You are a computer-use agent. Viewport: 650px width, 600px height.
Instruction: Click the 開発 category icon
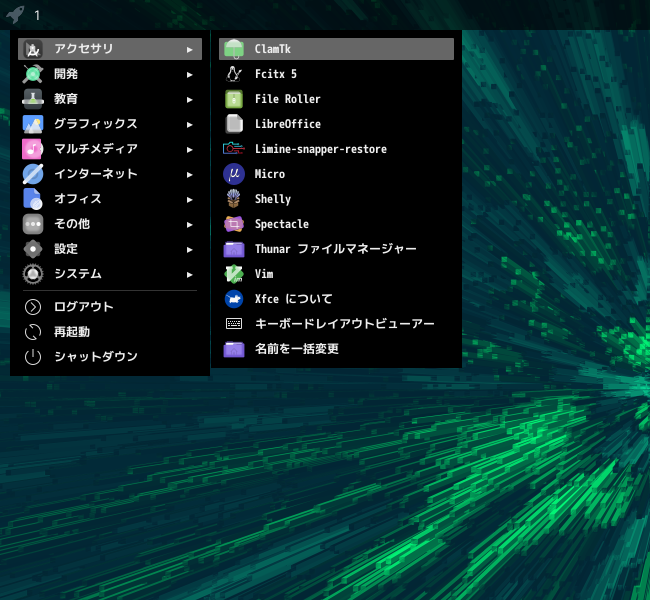point(33,74)
